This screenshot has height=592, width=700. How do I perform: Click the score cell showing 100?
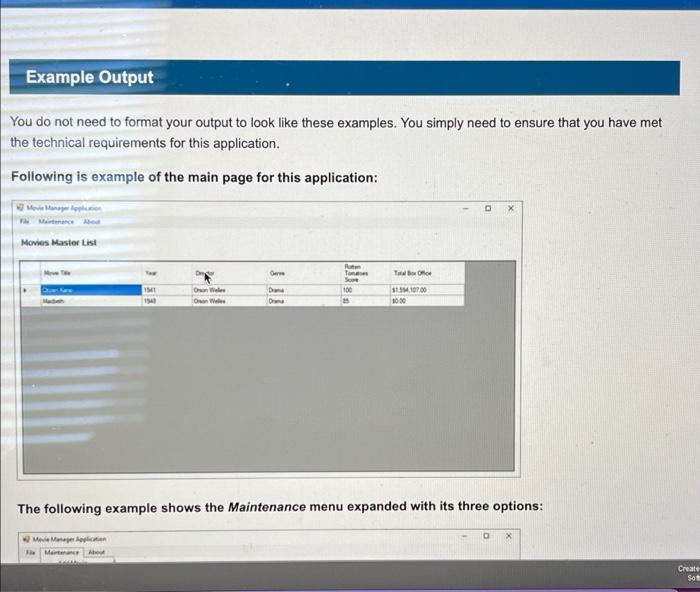[366, 290]
